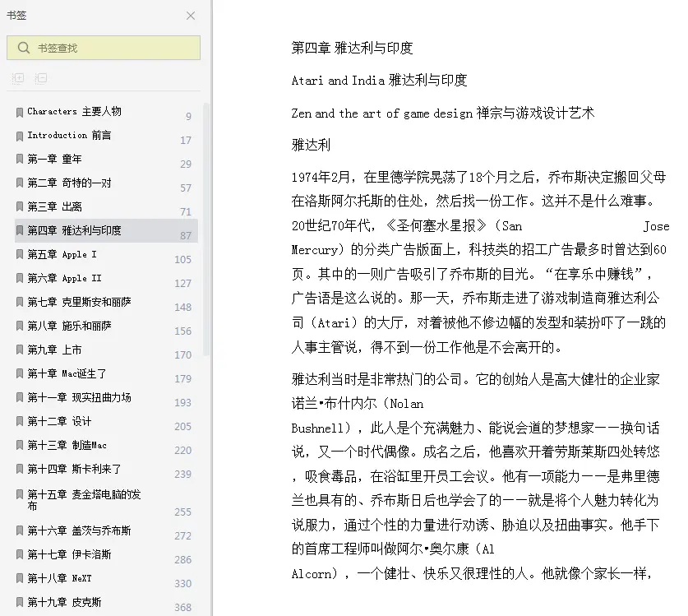The image size is (688, 616).
Task: Click bookmark flag icon beside 第十八章 NeXT
Action: point(19,578)
